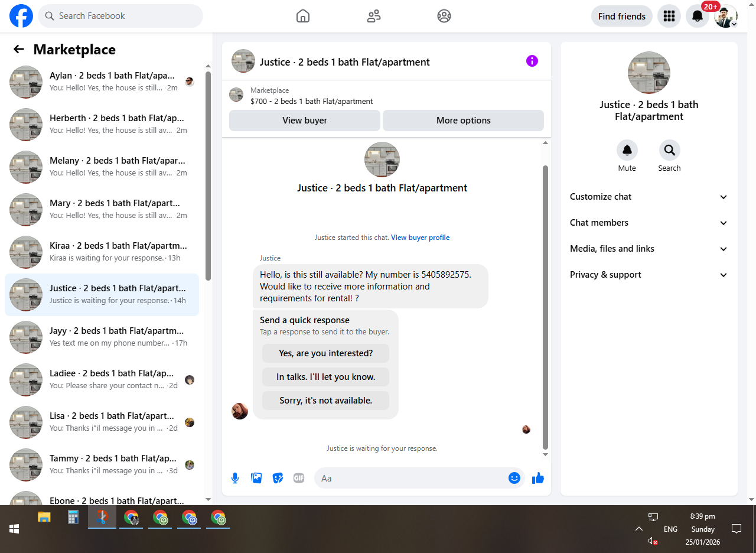Image resolution: width=756 pixels, height=553 pixels.
Task: Go back using the Marketplace back arrow
Action: tap(19, 50)
